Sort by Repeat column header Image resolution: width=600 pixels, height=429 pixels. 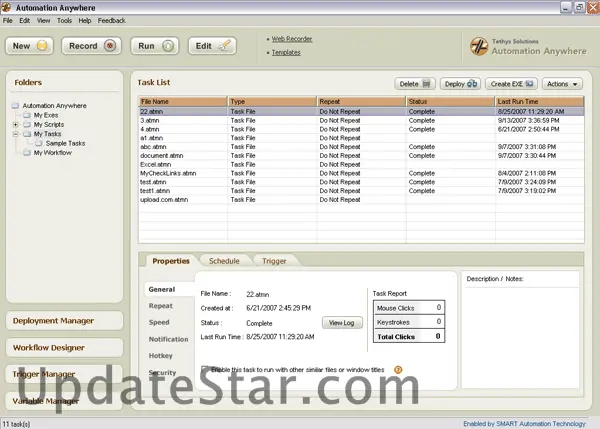pyautogui.click(x=361, y=101)
